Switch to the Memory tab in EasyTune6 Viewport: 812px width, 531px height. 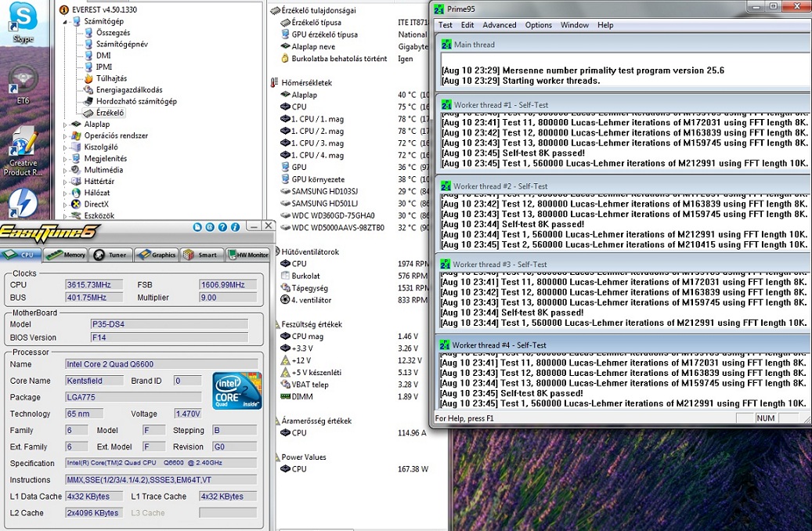click(66, 255)
